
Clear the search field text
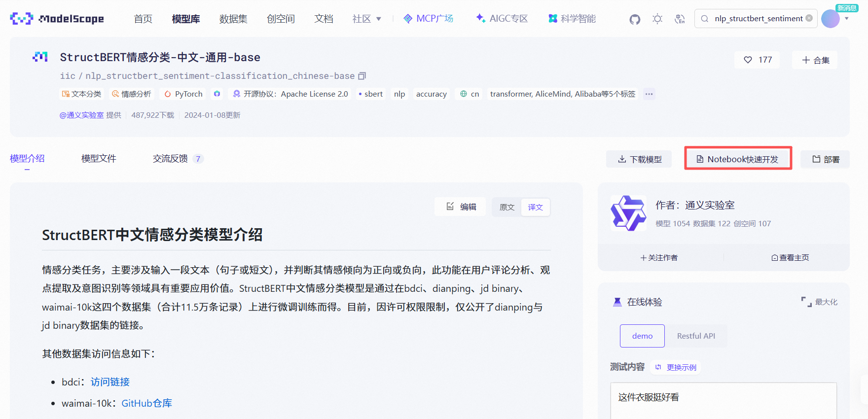[809, 18]
